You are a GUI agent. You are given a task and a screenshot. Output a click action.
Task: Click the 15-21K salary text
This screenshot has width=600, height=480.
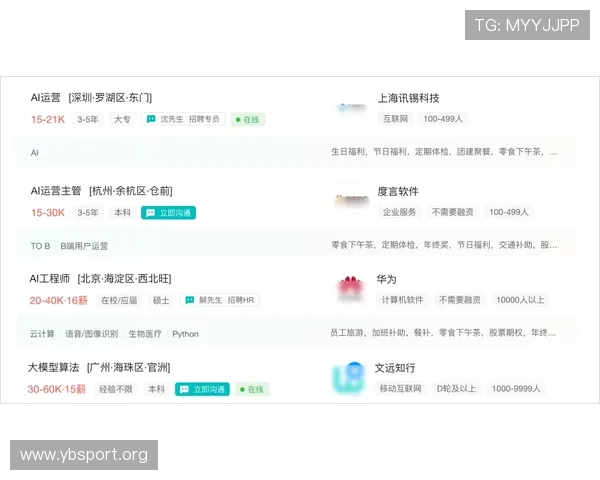(48, 119)
